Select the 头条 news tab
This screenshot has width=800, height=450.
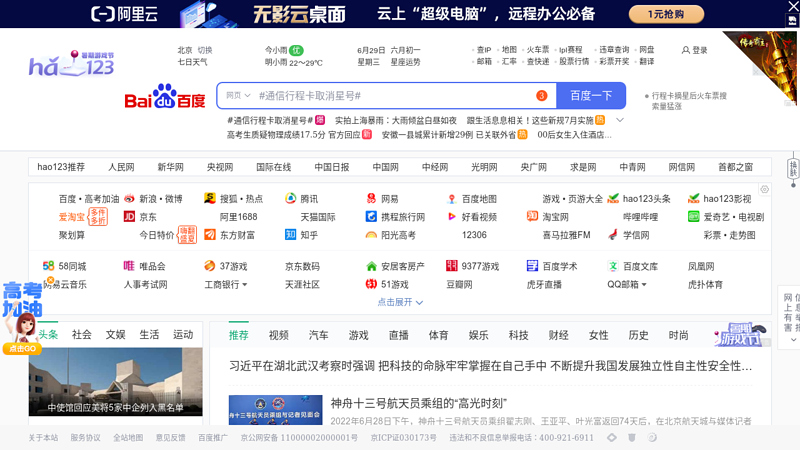pyautogui.click(x=47, y=334)
